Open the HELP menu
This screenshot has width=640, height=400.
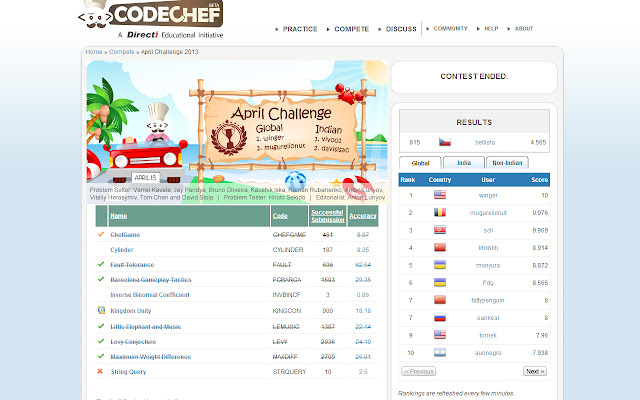pyautogui.click(x=491, y=29)
